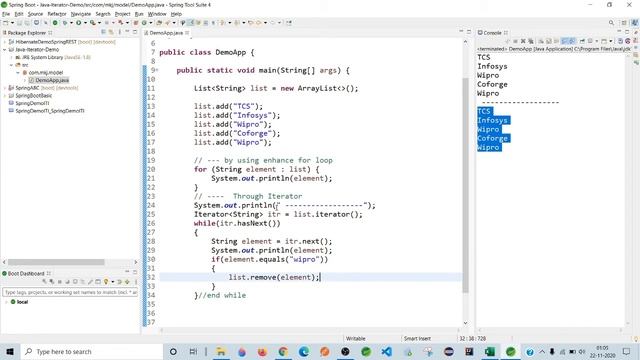Click the Terminate square icon in Console
640x360 pixels.
pos(515,41)
